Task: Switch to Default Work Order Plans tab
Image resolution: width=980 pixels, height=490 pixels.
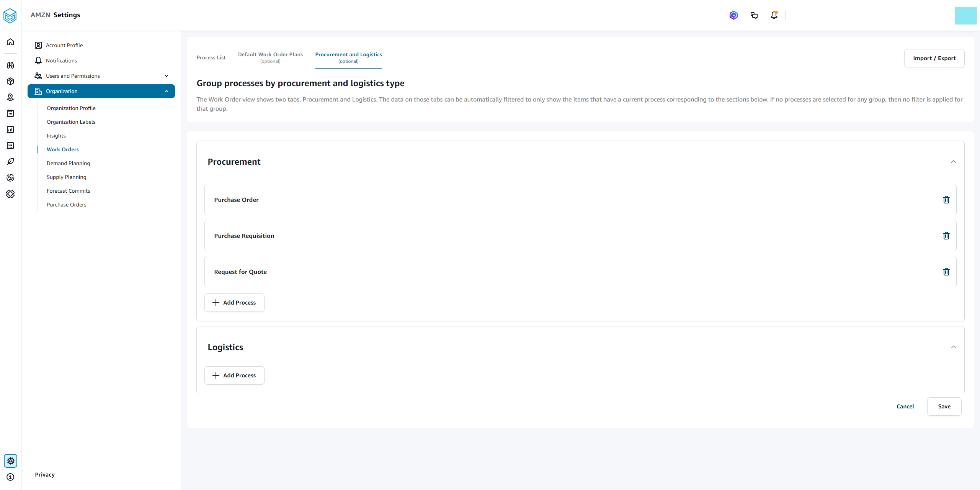Action: click(x=271, y=57)
